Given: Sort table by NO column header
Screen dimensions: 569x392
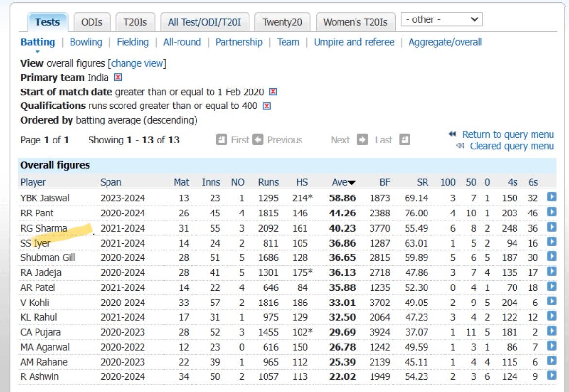Looking at the screenshot, I should click(x=238, y=182).
